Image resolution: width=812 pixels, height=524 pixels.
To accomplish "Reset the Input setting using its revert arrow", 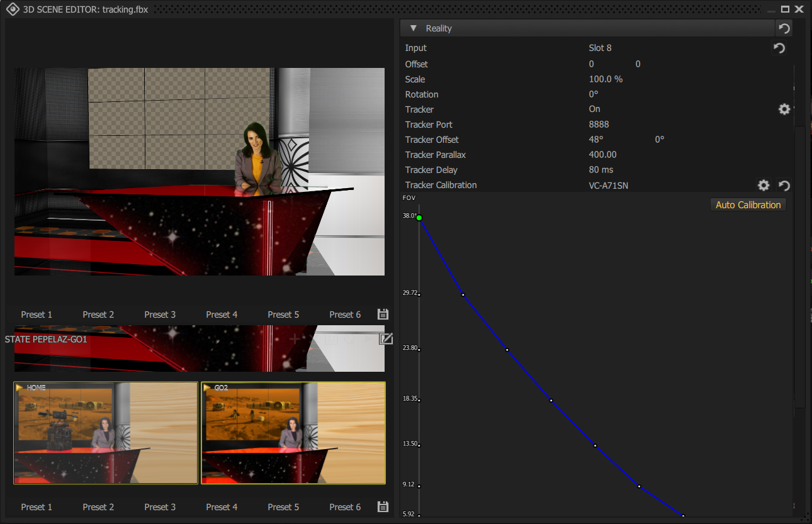I will (779, 48).
